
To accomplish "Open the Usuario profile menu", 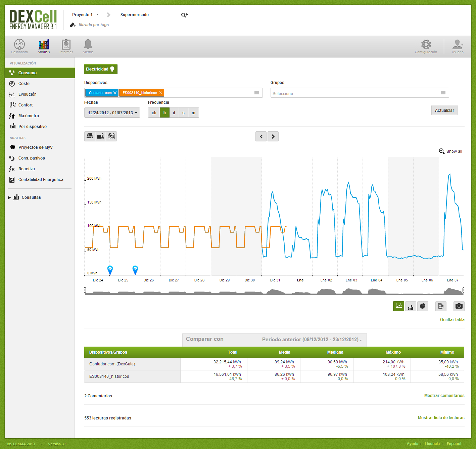I will coord(458,46).
